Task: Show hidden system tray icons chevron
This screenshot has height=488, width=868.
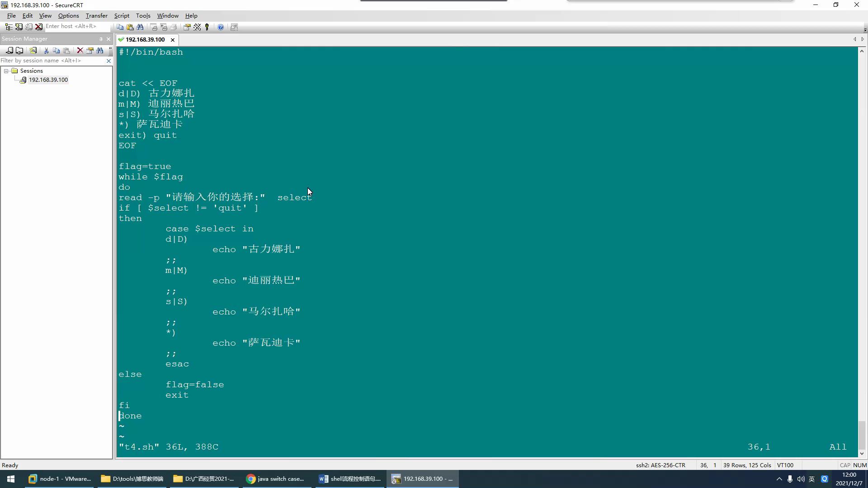Action: pos(779,479)
